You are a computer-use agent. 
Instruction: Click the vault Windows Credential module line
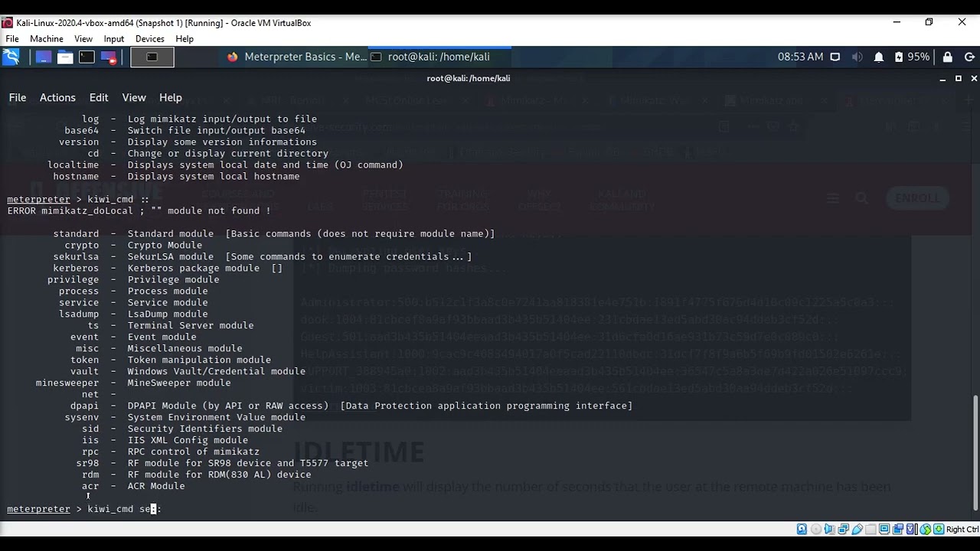point(188,371)
